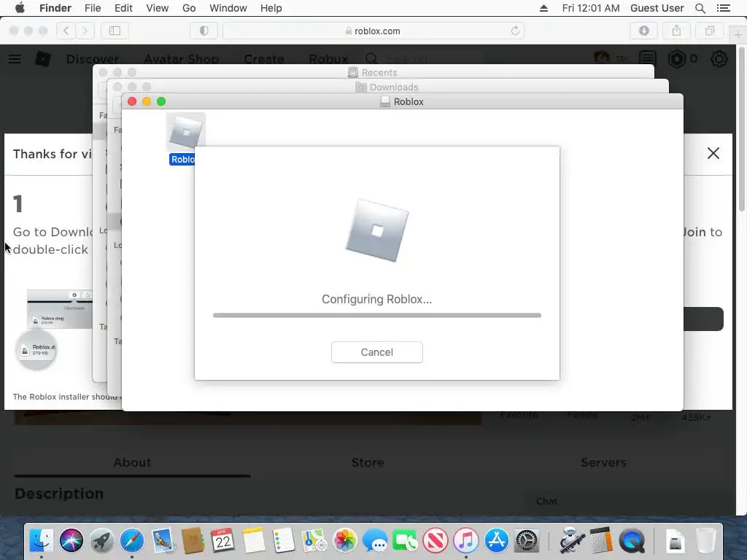Open Notification Center list icon
Image resolution: width=747 pixels, height=560 pixels.
pyautogui.click(x=723, y=8)
